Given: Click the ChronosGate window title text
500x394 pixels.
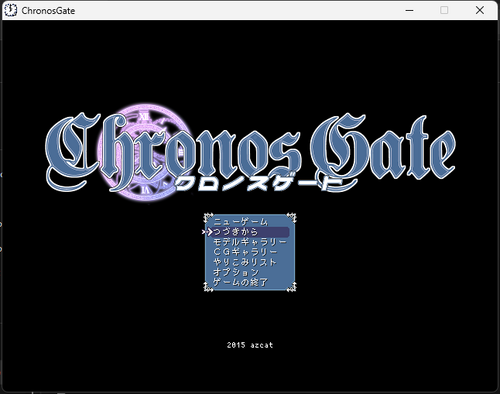Looking at the screenshot, I should click(x=48, y=11).
